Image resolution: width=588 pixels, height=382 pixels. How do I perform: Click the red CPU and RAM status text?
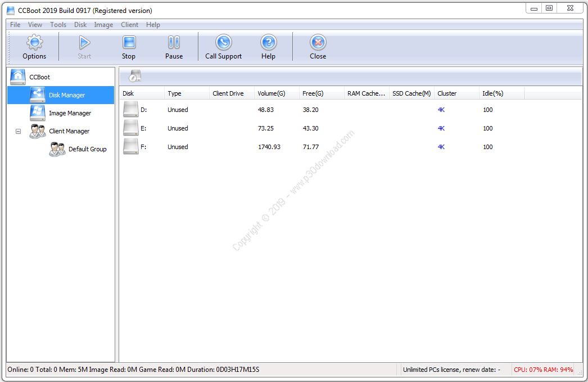click(x=544, y=370)
